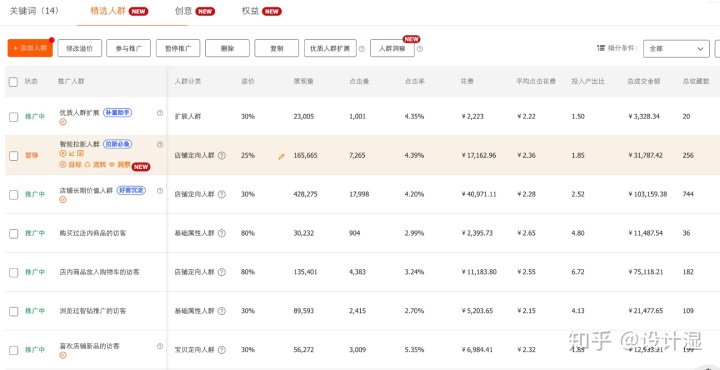Click the 人群分类 column header
This screenshot has width=720, height=370.
click(188, 81)
